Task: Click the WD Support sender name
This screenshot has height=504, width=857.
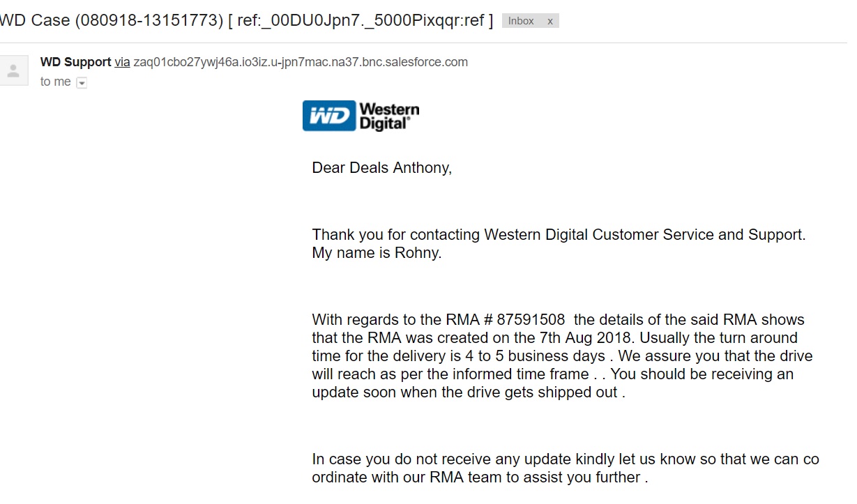Action: [75, 62]
